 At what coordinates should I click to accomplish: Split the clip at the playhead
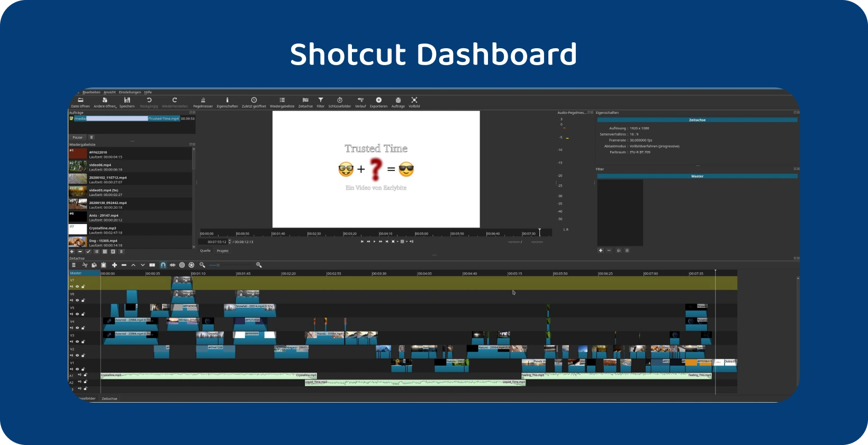tap(152, 265)
